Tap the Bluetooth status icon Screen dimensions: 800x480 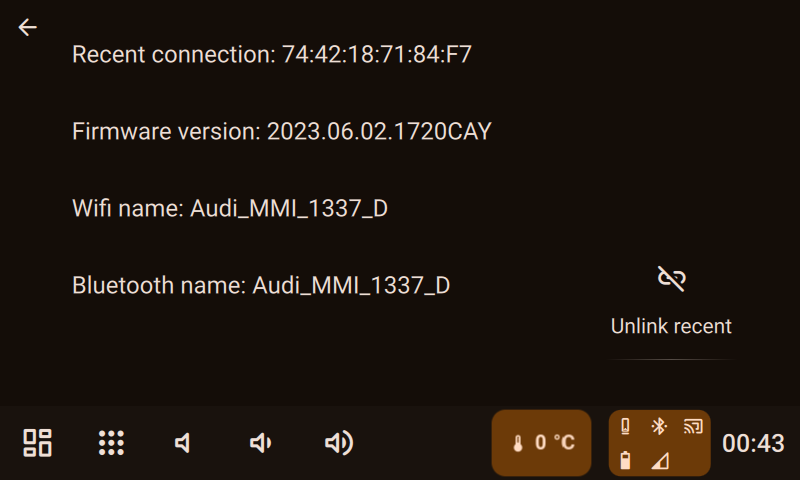click(659, 427)
